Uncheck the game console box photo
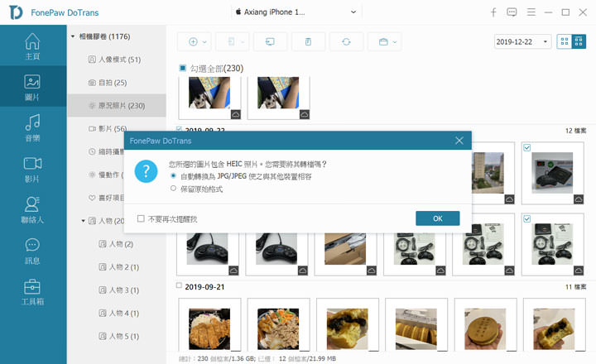 click(526, 148)
